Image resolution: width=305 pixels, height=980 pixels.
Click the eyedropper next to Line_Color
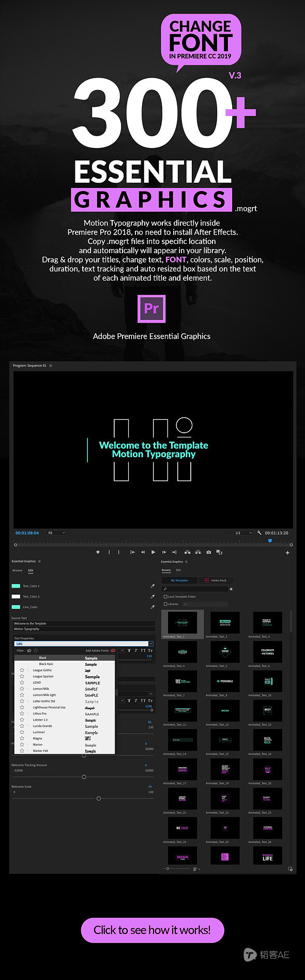(x=152, y=607)
